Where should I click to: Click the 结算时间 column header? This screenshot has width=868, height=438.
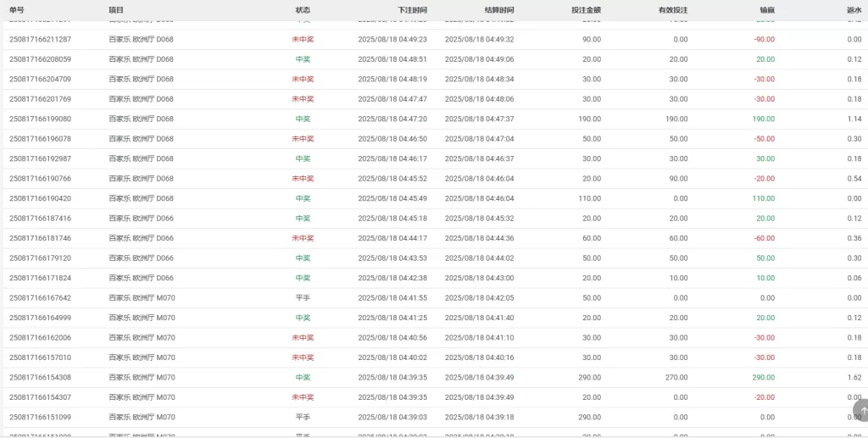[499, 10]
